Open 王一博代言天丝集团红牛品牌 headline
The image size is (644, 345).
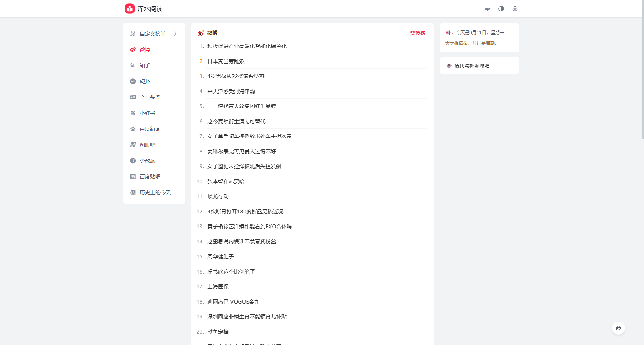pos(242,106)
